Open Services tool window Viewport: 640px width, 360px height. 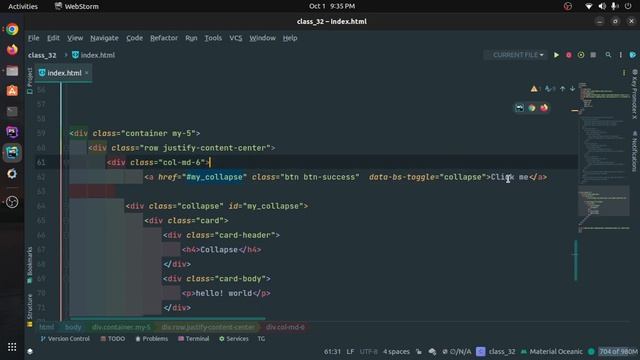pyautogui.click(x=233, y=339)
